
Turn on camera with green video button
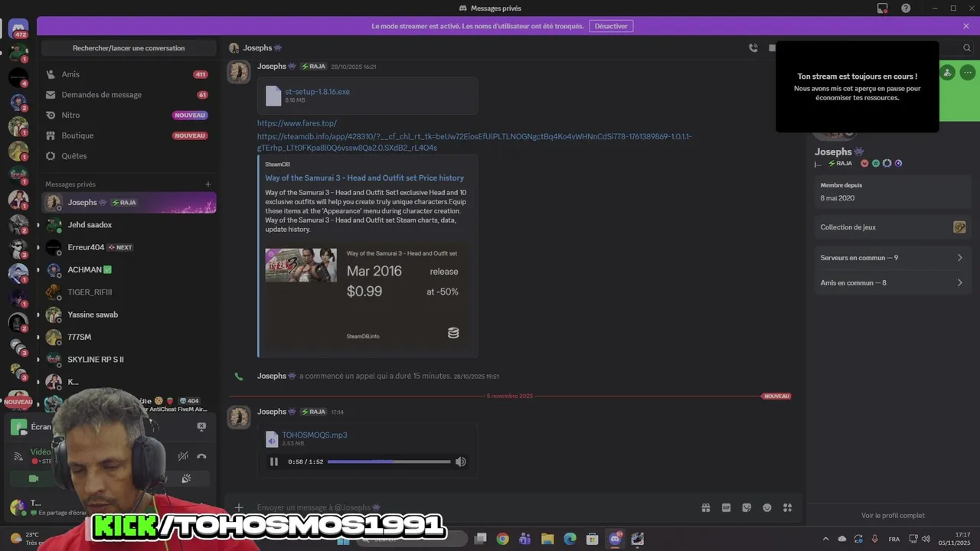(x=33, y=478)
